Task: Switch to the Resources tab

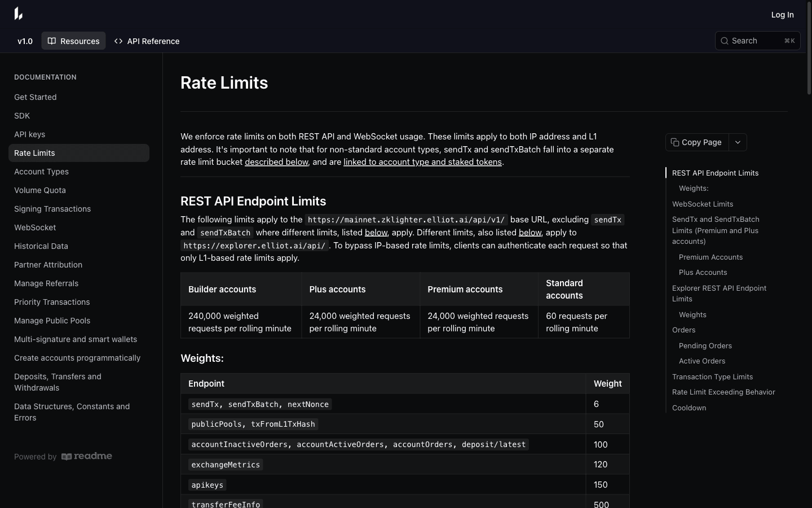Action: coord(73,41)
